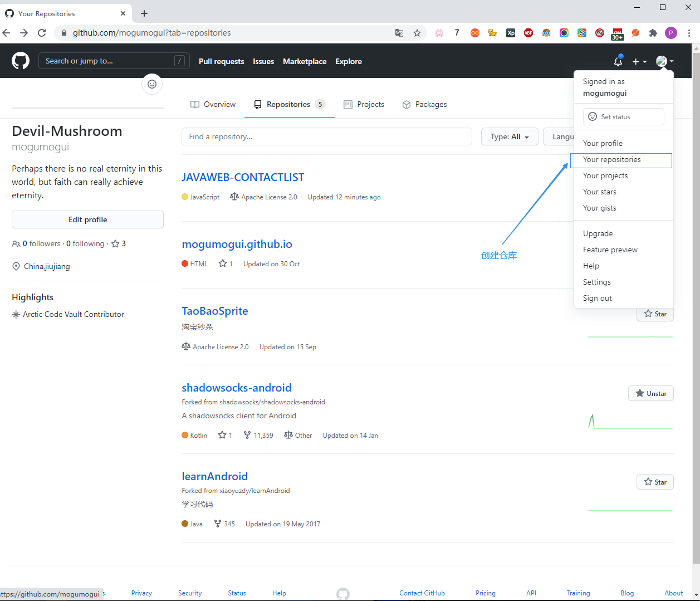Open Explore in header
This screenshot has width=700, height=601.
pyautogui.click(x=349, y=61)
